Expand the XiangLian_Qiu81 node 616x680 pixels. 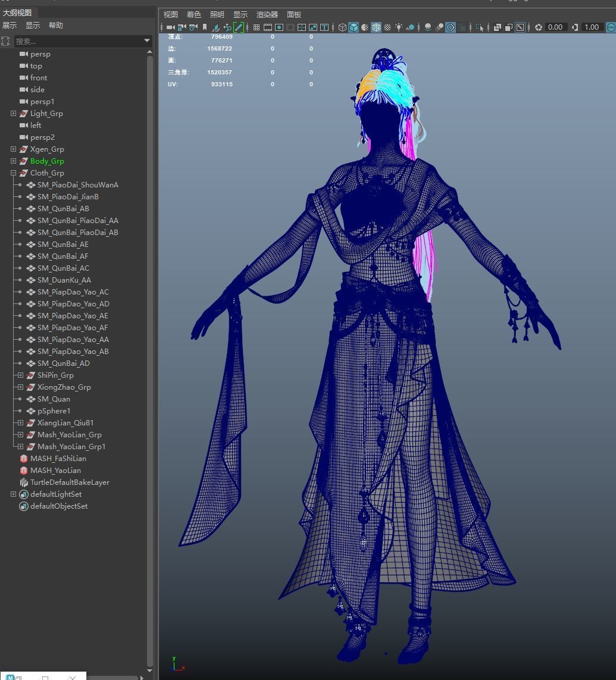coord(20,422)
